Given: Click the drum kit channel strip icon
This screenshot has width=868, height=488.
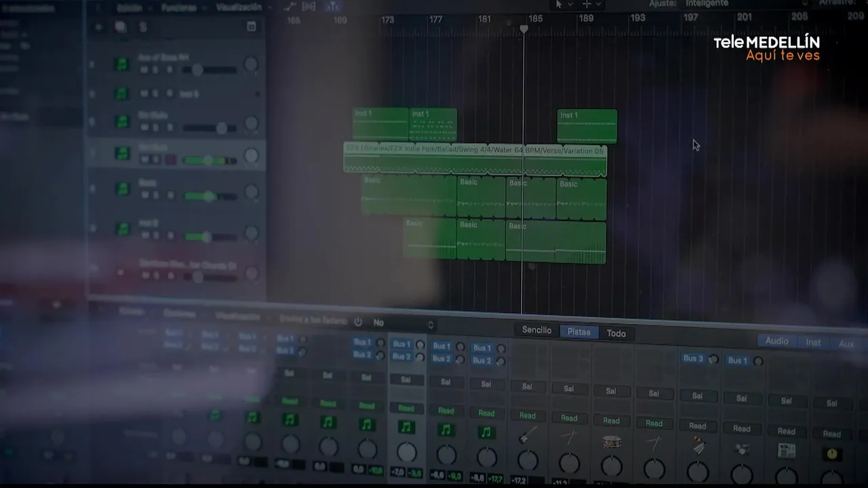Looking at the screenshot, I should (x=742, y=448).
